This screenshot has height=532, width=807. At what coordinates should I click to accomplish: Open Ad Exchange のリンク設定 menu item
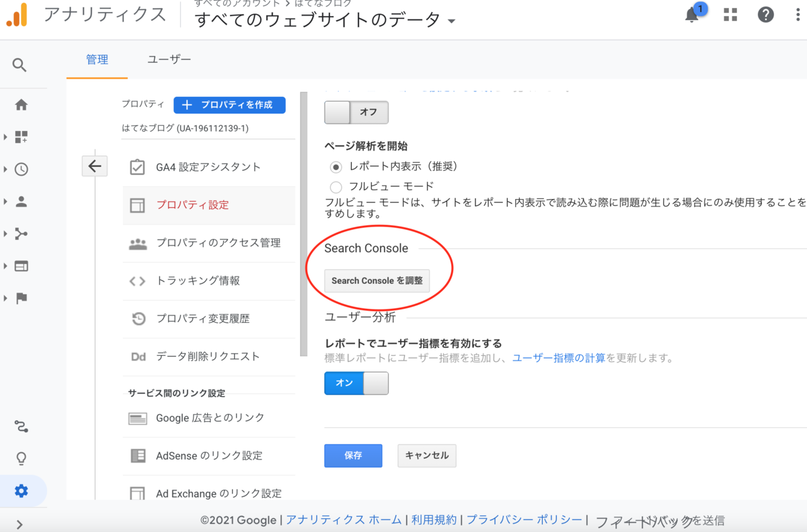click(x=208, y=493)
